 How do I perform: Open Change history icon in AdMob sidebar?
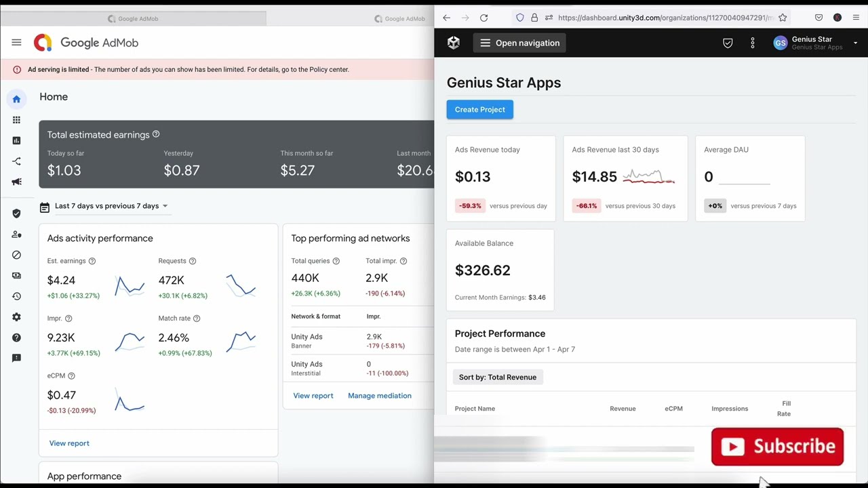coord(16,296)
